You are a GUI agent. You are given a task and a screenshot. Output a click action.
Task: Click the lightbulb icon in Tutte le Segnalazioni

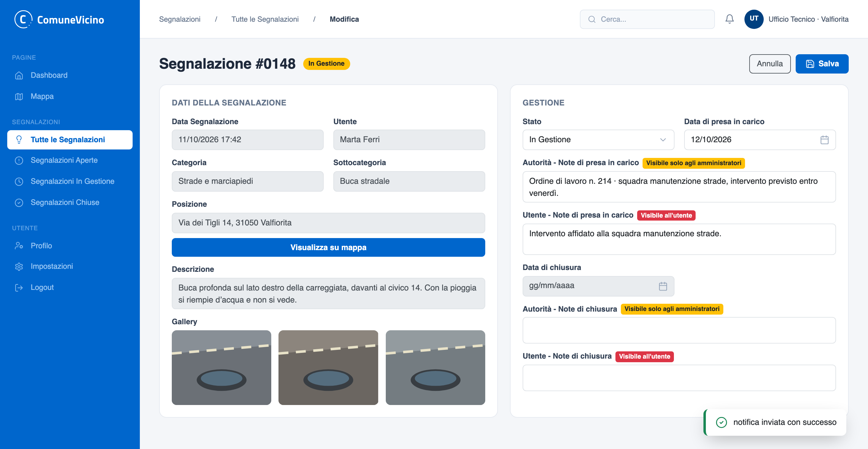pyautogui.click(x=19, y=140)
